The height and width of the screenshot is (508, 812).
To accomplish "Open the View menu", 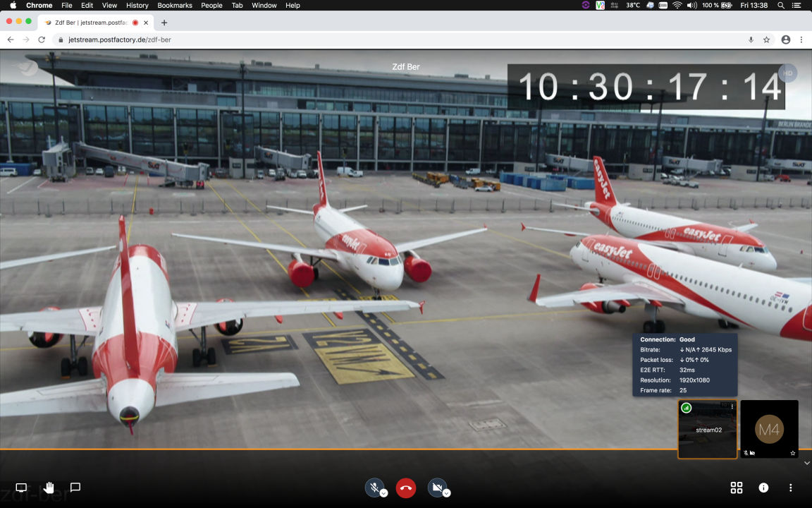I will point(109,5).
